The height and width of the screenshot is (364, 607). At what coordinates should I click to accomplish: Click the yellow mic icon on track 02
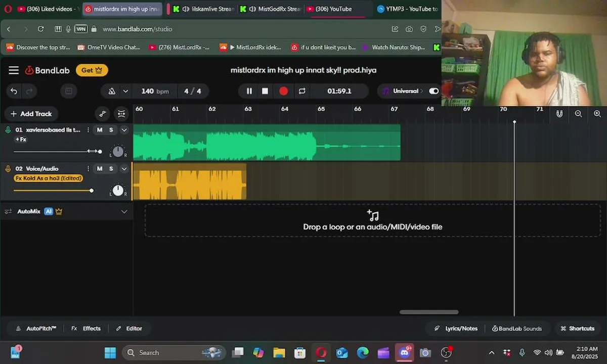tap(8, 169)
